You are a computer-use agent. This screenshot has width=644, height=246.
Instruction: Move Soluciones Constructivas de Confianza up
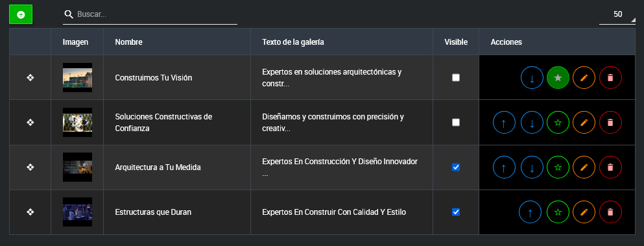click(504, 123)
